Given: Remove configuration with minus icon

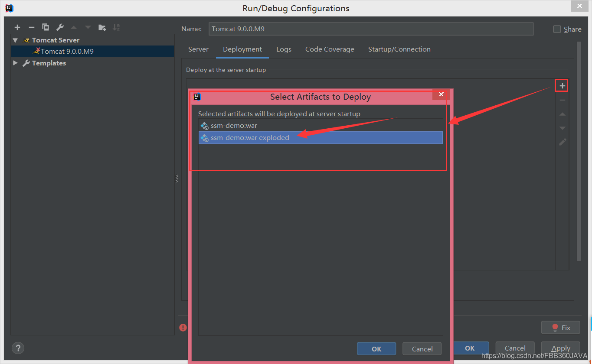Looking at the screenshot, I should tap(31, 27).
